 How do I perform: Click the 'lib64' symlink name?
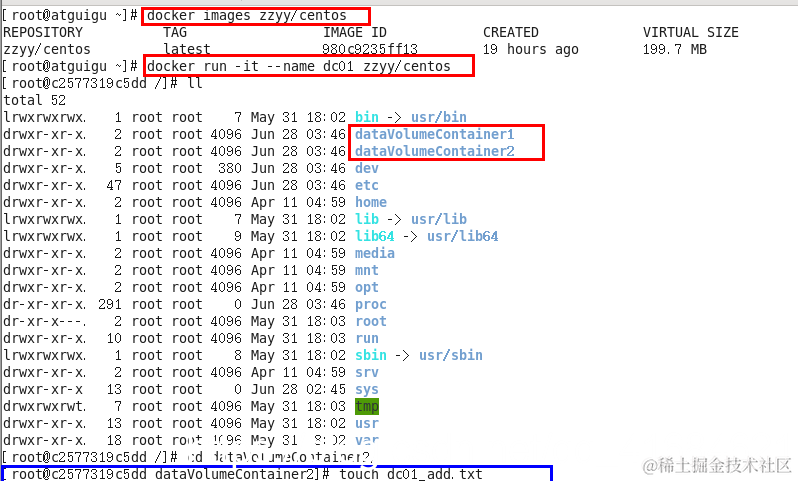click(375, 236)
